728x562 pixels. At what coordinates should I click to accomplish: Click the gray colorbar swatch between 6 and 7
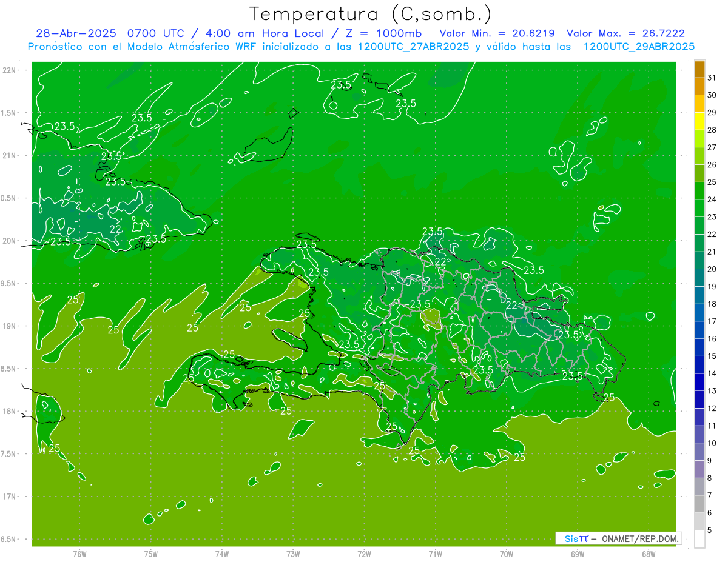699,504
